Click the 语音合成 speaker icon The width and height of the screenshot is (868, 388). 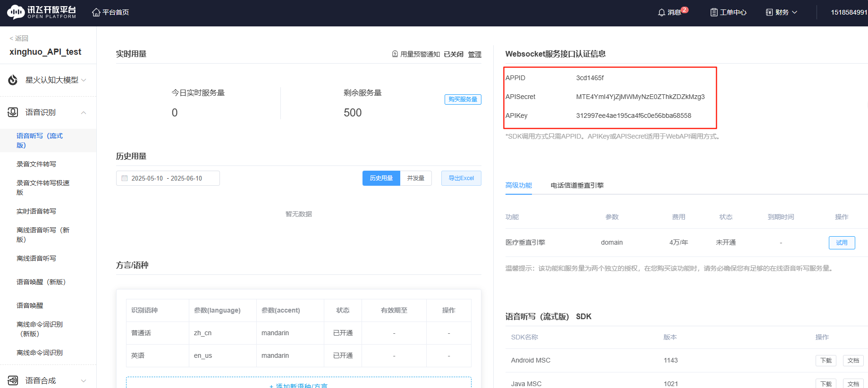[x=13, y=380]
